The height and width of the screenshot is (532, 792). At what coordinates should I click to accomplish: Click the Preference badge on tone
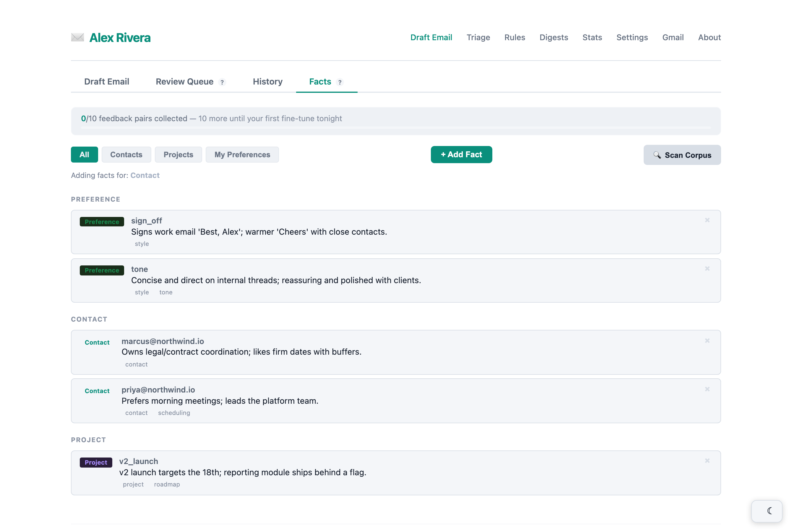(102, 270)
